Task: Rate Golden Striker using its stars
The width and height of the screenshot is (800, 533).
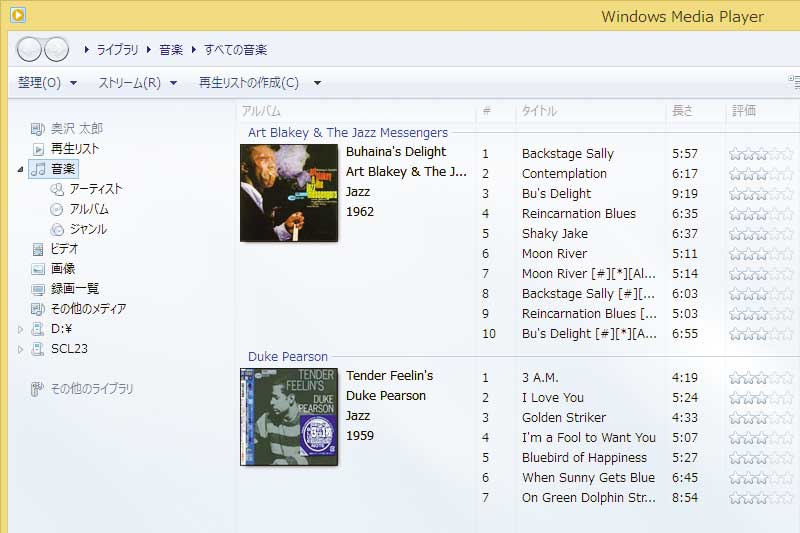Action: coord(761,418)
